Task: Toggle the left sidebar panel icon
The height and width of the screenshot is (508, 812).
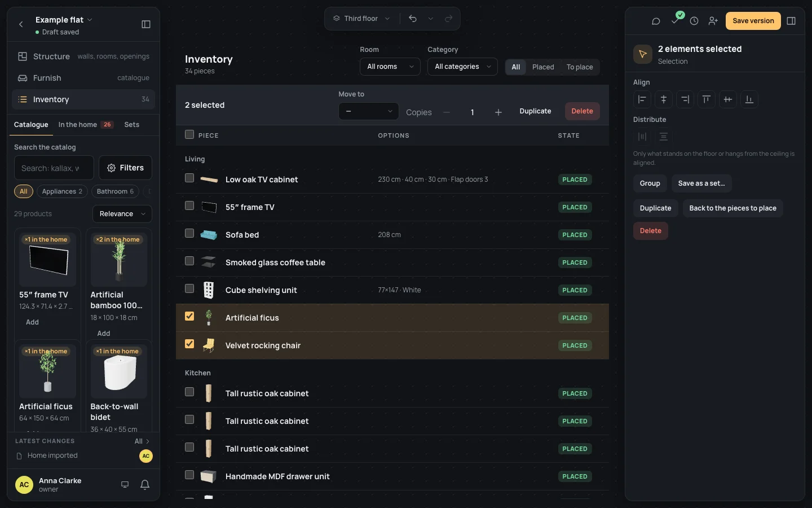Action: tap(146, 24)
